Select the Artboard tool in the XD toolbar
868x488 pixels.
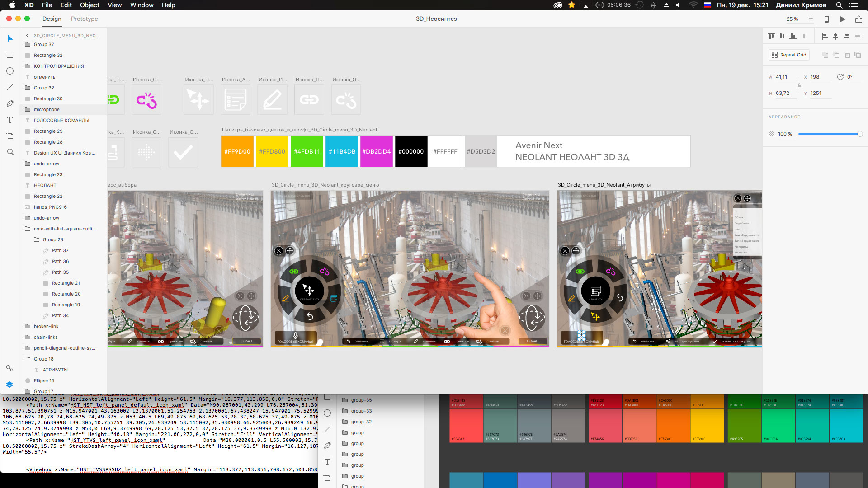pyautogui.click(x=10, y=136)
